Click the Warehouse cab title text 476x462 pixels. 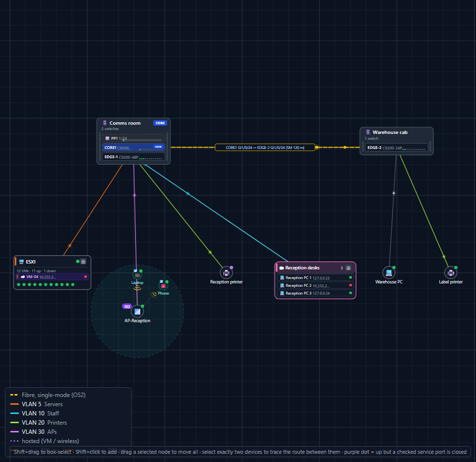[390, 132]
